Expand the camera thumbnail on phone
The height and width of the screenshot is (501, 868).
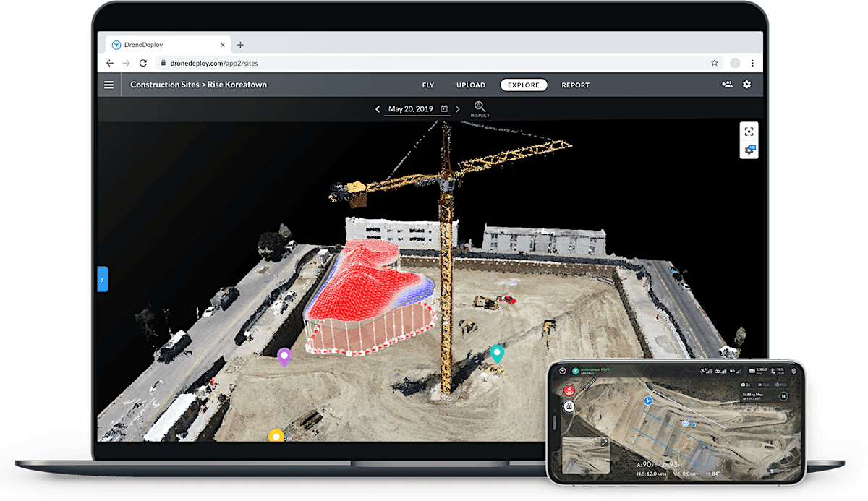point(605,442)
